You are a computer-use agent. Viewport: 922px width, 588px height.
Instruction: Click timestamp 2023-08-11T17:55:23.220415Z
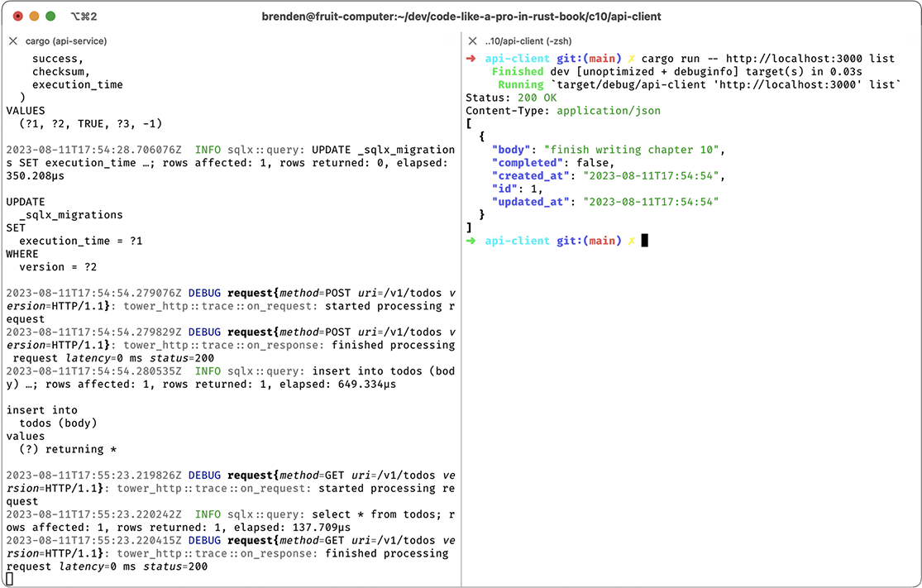click(94, 540)
